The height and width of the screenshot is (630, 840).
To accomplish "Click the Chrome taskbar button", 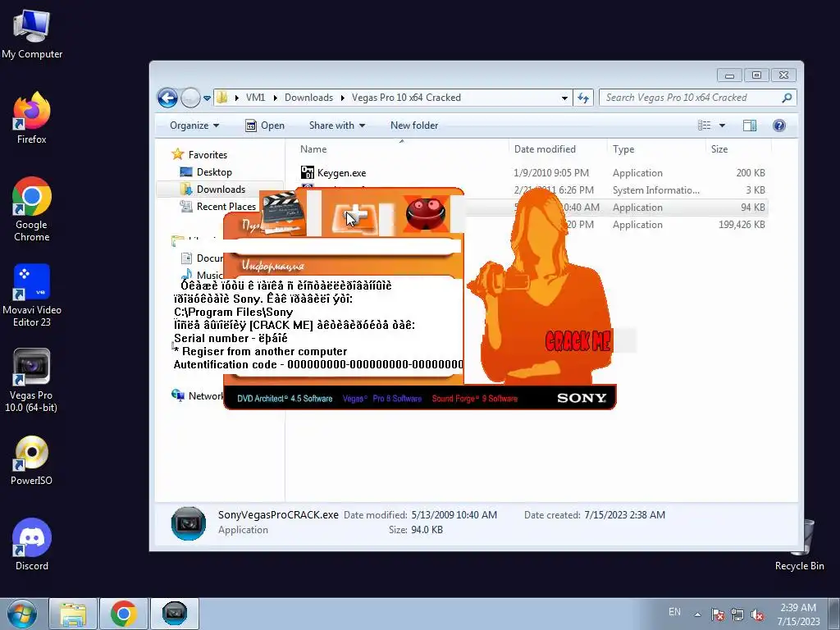I will tap(124, 614).
